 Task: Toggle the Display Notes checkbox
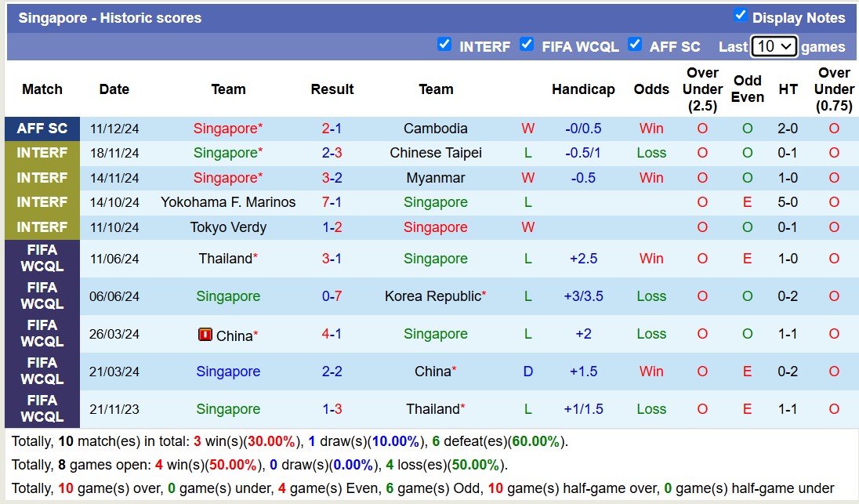[x=740, y=15]
